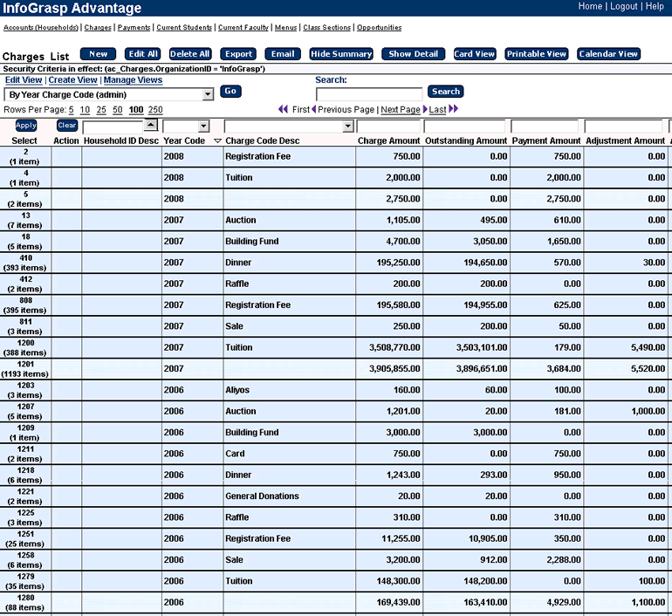Switch to Calendar View
The height and width of the screenshot is (616, 672).
click(608, 54)
